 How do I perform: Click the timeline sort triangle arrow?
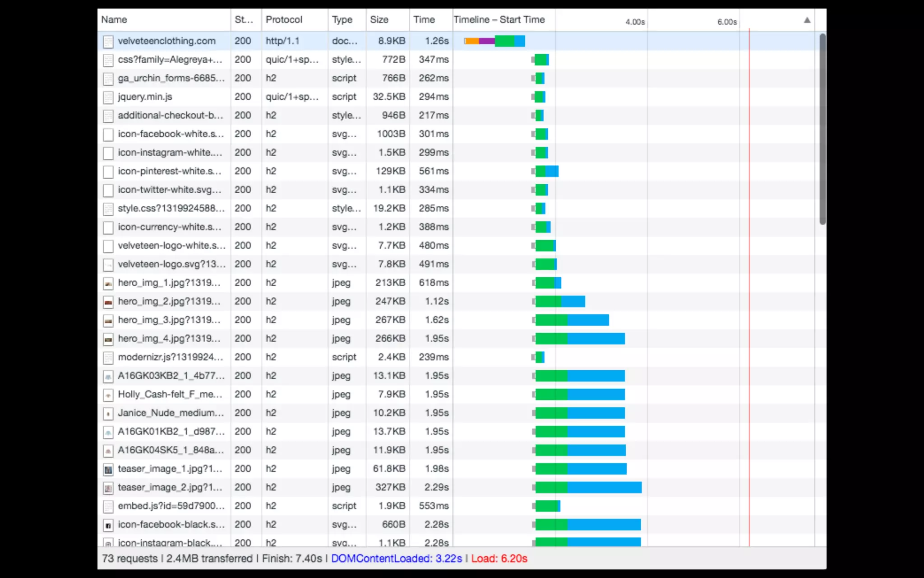[x=807, y=20]
